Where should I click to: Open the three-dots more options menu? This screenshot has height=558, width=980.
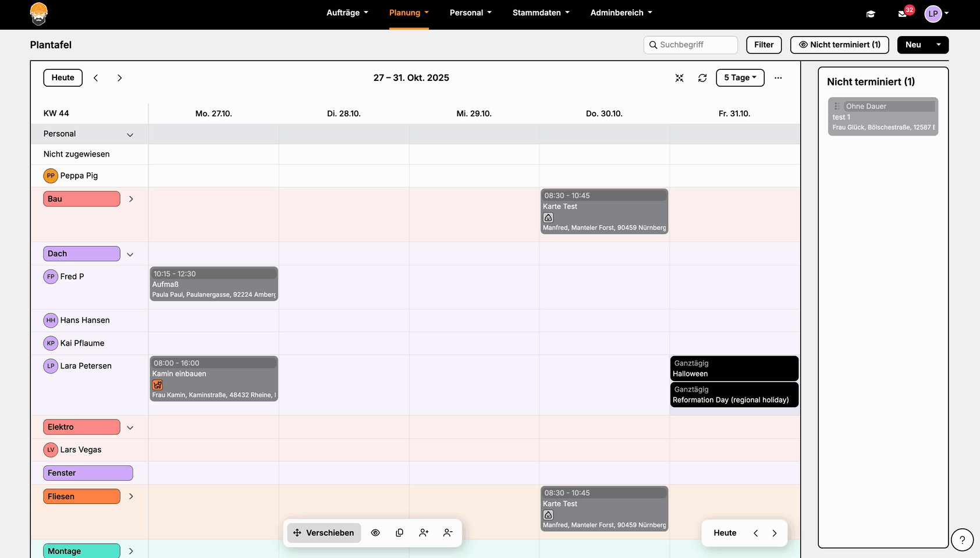point(778,78)
